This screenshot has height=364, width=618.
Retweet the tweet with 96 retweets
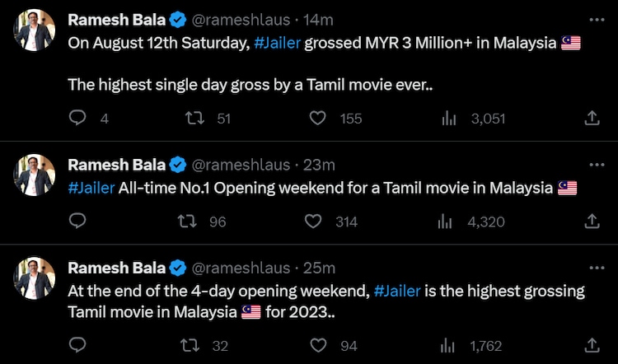[x=188, y=221]
